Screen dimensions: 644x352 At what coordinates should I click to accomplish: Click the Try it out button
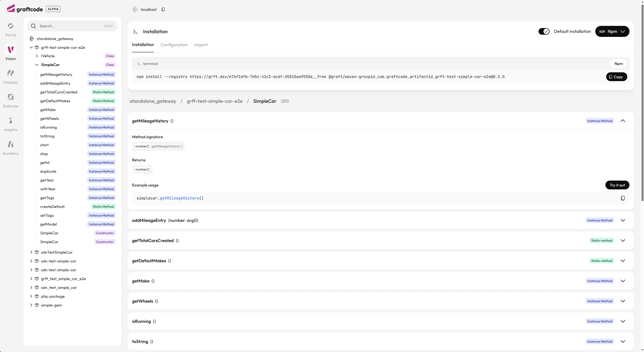pyautogui.click(x=617, y=185)
